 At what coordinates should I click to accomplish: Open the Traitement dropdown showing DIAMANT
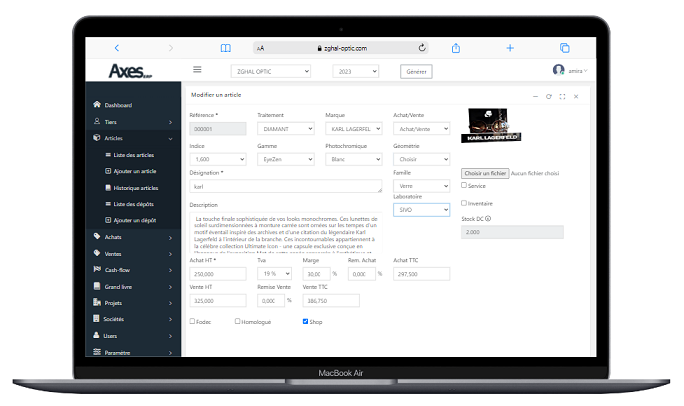tap(286, 129)
